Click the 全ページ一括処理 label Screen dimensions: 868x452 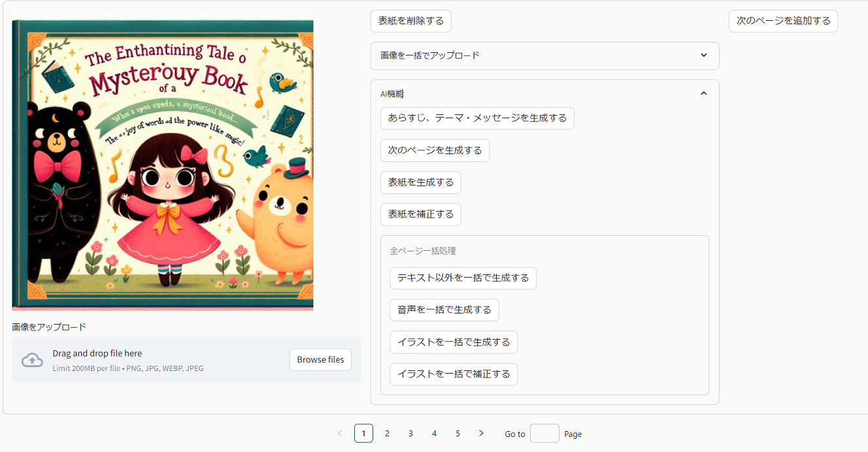click(x=423, y=251)
